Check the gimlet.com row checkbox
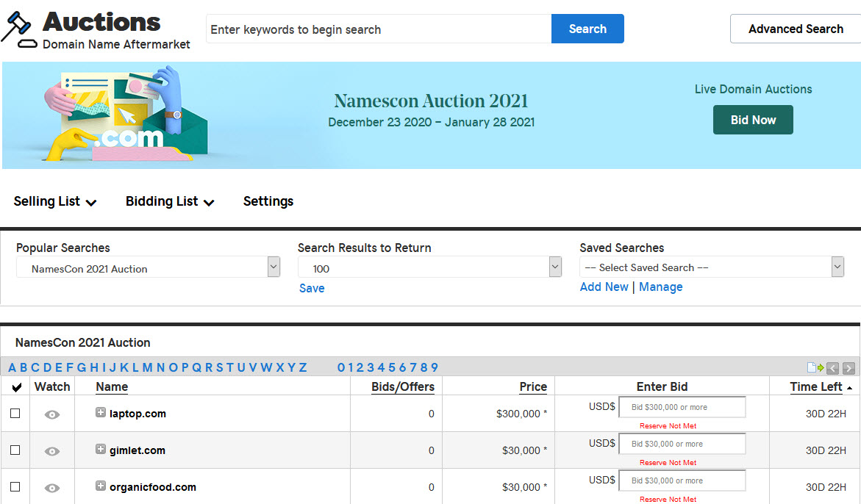Image resolution: width=861 pixels, height=504 pixels. (x=15, y=450)
